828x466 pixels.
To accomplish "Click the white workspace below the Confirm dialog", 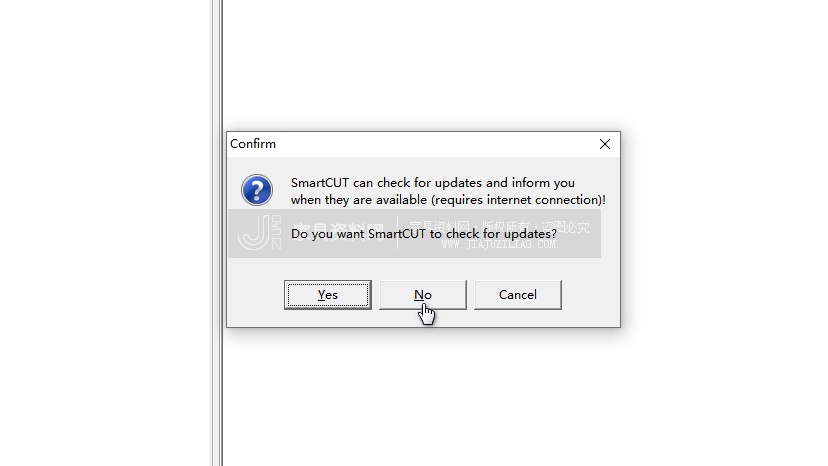I will pos(422,396).
